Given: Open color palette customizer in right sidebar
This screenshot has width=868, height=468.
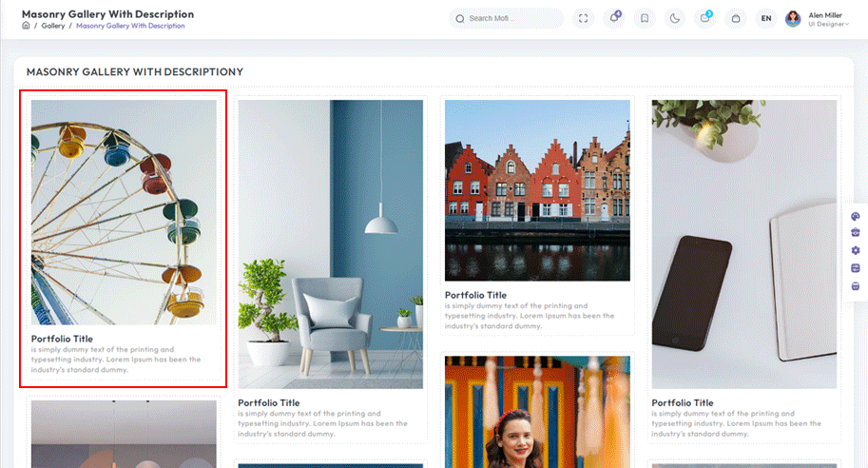Looking at the screenshot, I should (x=855, y=217).
